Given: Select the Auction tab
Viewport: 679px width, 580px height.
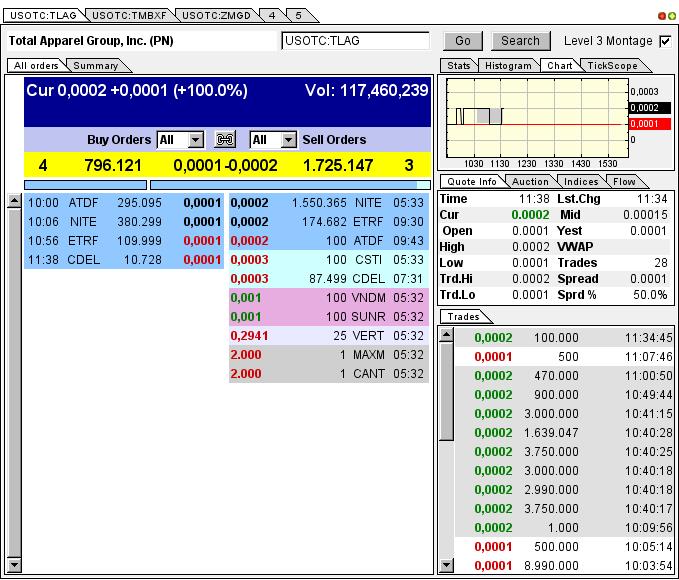Looking at the screenshot, I should tap(530, 182).
